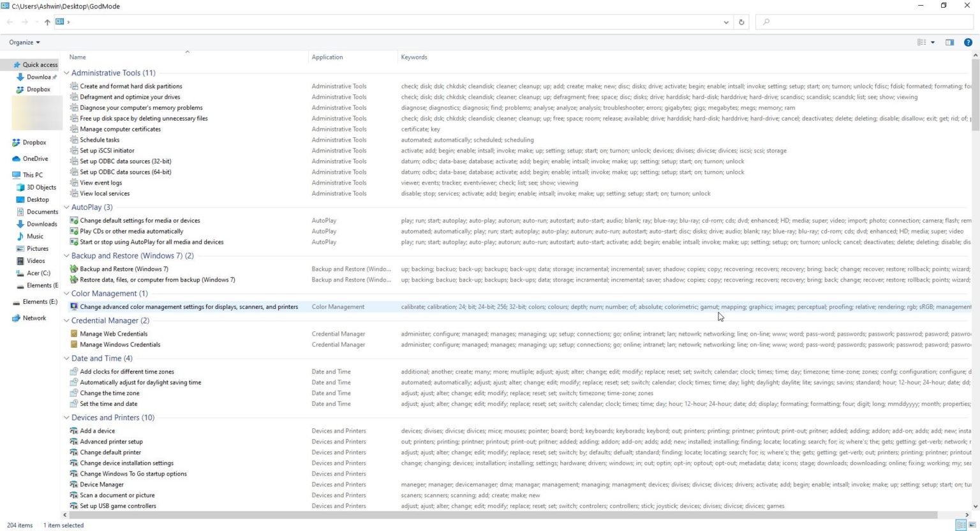Image resolution: width=980 pixels, height=531 pixels.
Task: Open the change view options dropdown arrow
Action: (933, 42)
